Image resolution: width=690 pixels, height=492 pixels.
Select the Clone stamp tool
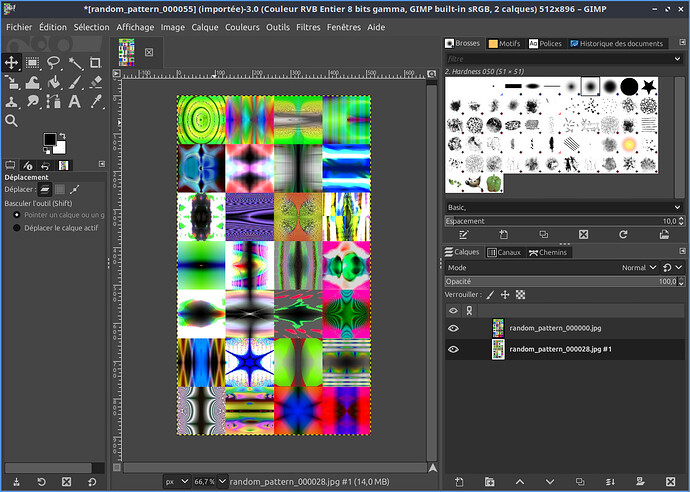11,102
